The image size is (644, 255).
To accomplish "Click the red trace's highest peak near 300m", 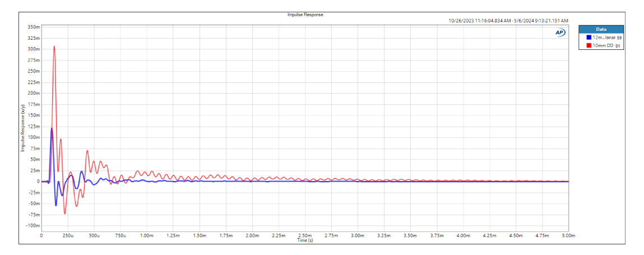I will click(54, 47).
